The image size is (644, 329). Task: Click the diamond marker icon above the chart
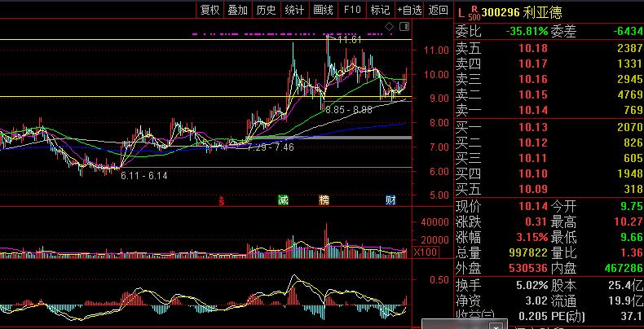(x=389, y=27)
